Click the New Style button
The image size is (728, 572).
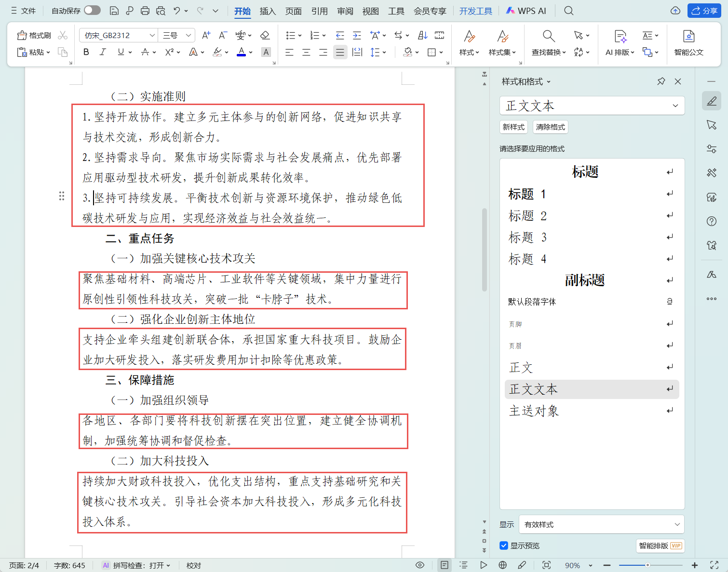tap(513, 127)
